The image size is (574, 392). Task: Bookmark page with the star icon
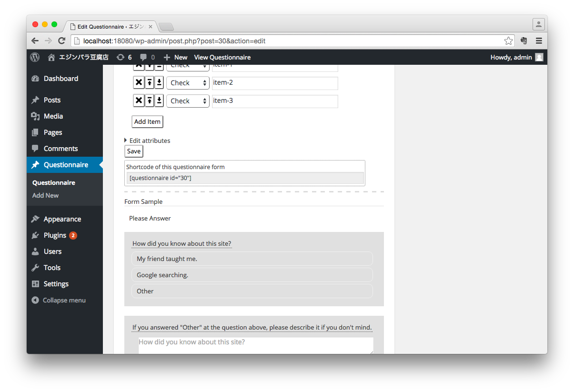point(508,41)
